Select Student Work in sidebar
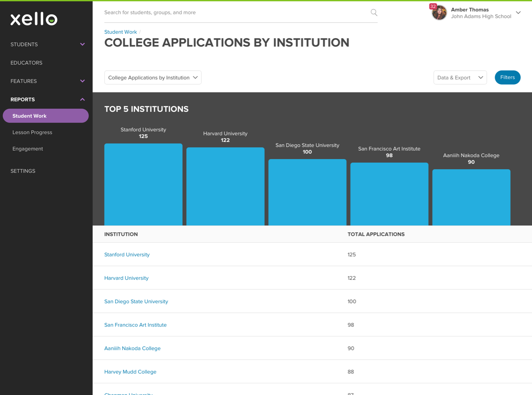The height and width of the screenshot is (395, 532). click(46, 116)
